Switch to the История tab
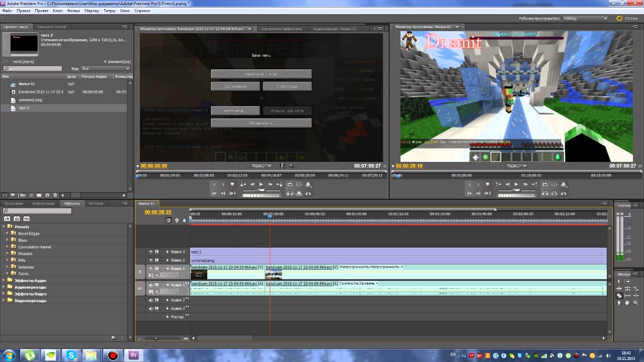The image size is (644, 362). [x=96, y=204]
